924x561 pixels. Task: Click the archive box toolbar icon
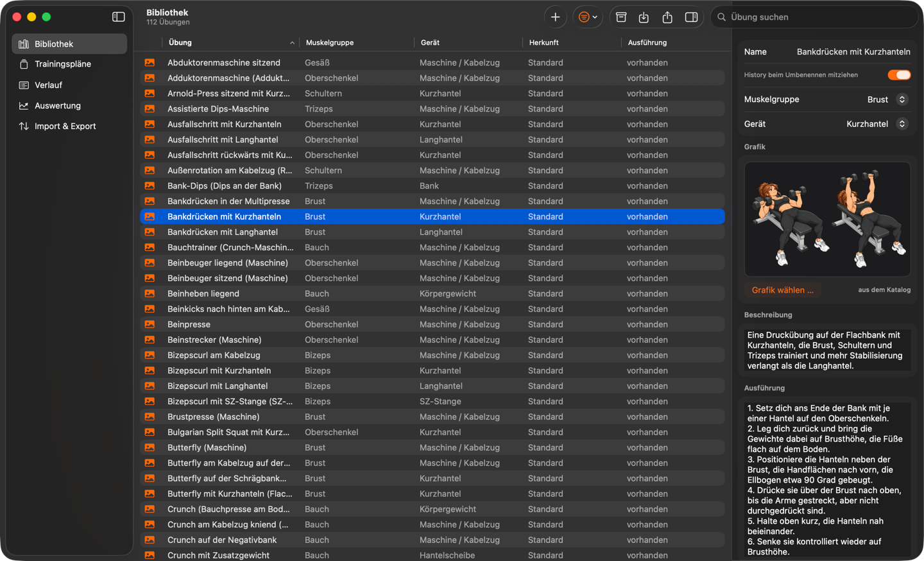click(x=621, y=17)
